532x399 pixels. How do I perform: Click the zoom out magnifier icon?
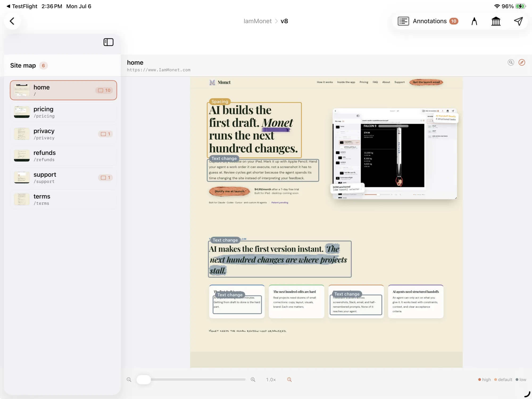129,380
